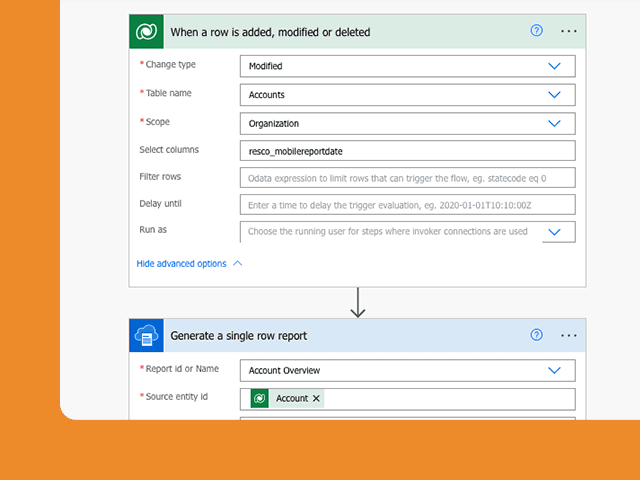This screenshot has width=640, height=480.
Task: Click the Select columns field with resco_mobilereportdate
Action: tap(408, 151)
